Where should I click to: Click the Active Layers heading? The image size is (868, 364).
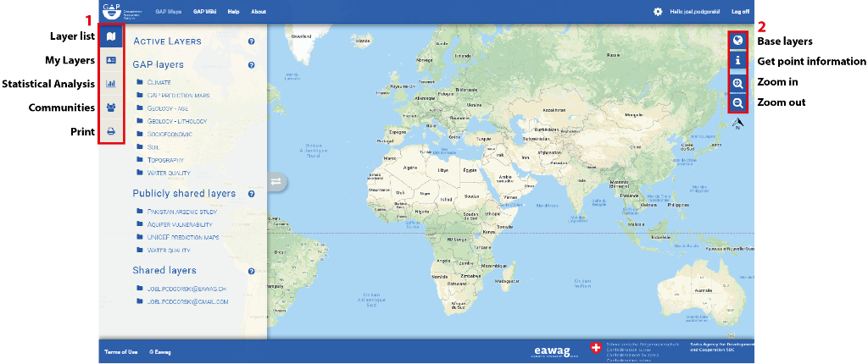coord(167,41)
